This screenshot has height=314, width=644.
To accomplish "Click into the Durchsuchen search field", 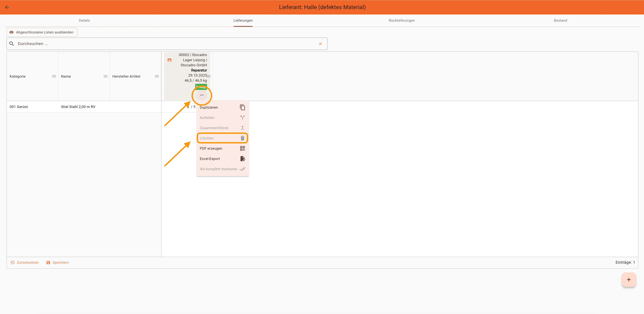I will point(165,44).
